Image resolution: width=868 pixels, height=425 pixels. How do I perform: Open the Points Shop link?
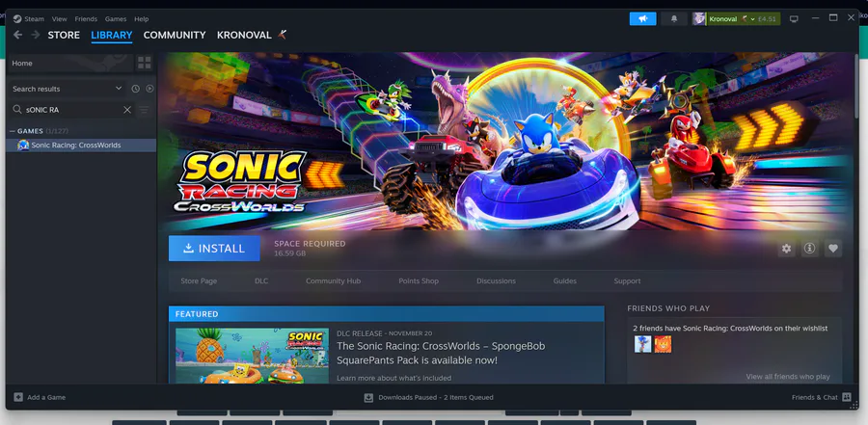pos(419,281)
